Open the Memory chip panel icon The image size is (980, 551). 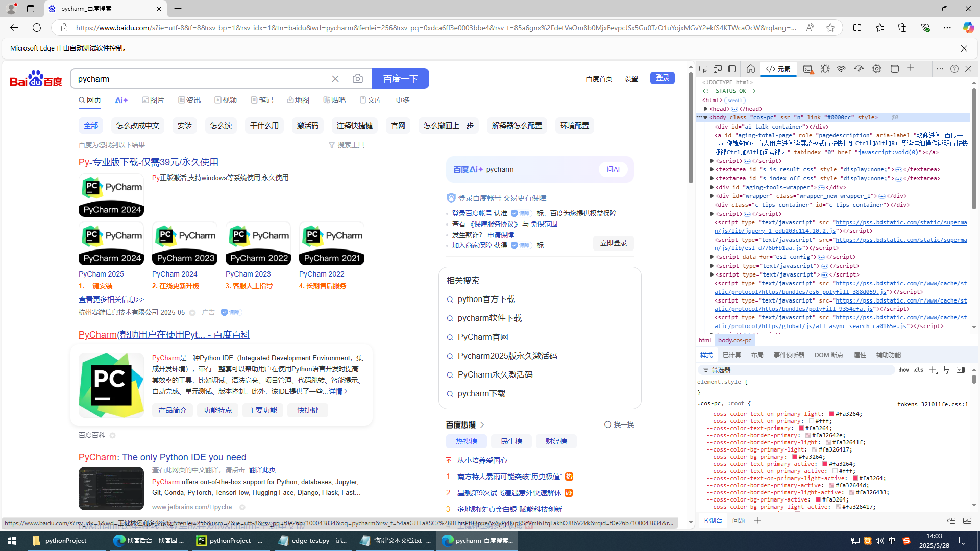[x=877, y=69]
